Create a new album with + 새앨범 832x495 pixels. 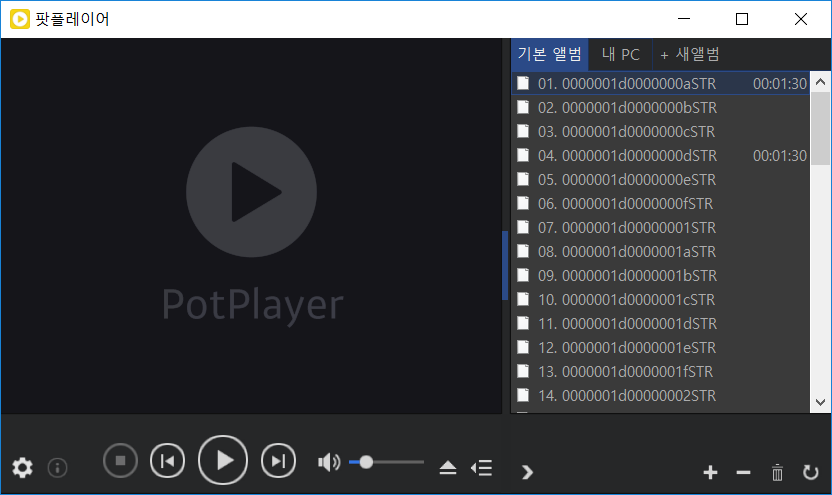coord(689,54)
